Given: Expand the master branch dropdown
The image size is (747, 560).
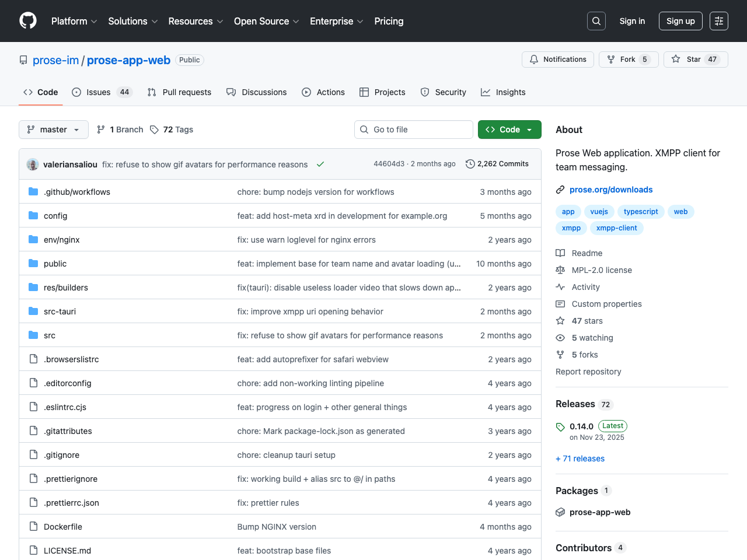Looking at the screenshot, I should [x=54, y=129].
